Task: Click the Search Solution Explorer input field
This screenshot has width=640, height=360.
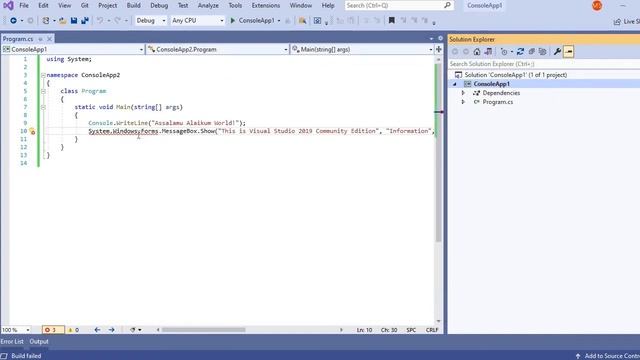Action: (544, 64)
